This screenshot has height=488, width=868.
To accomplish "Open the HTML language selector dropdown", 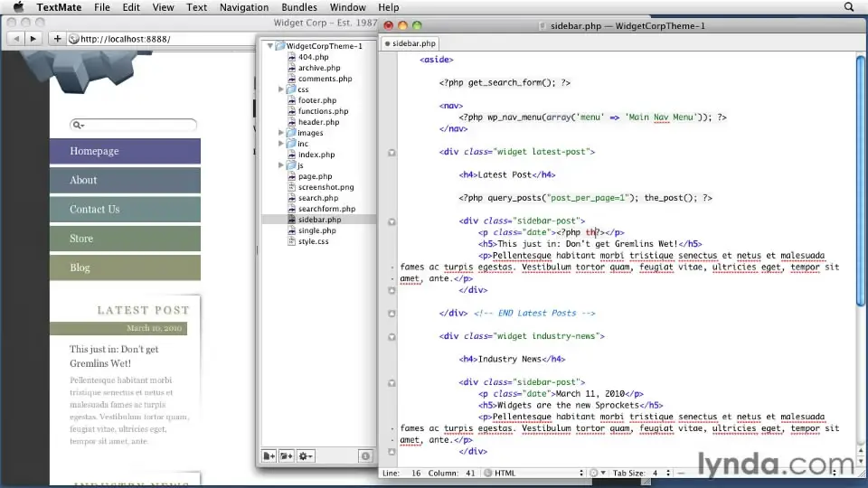I will pos(534,473).
